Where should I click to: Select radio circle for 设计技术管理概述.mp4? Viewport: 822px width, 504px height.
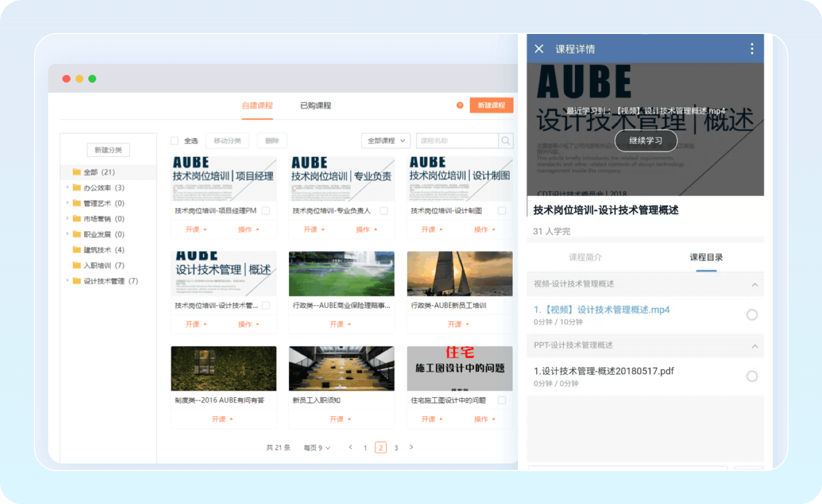click(752, 314)
